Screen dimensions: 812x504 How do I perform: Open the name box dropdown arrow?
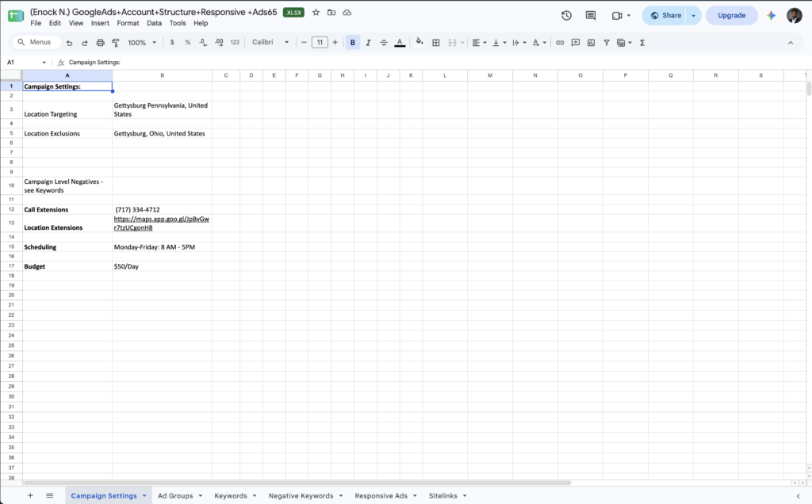44,63
